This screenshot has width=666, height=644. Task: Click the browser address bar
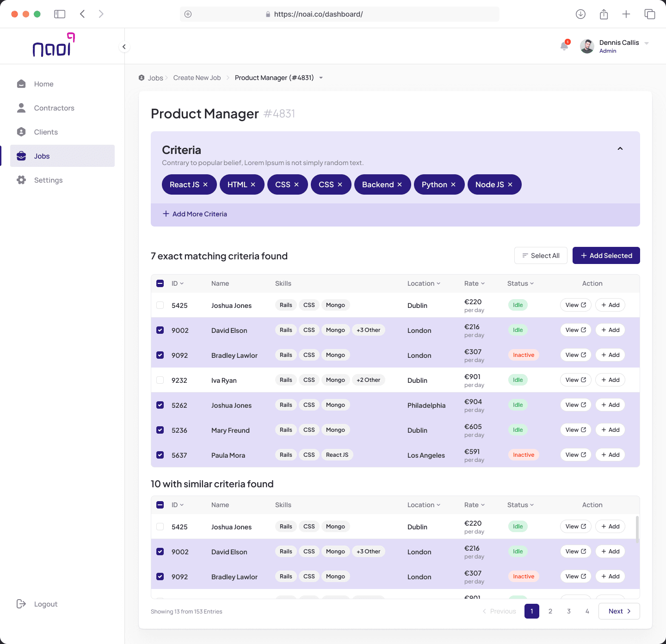pos(339,14)
